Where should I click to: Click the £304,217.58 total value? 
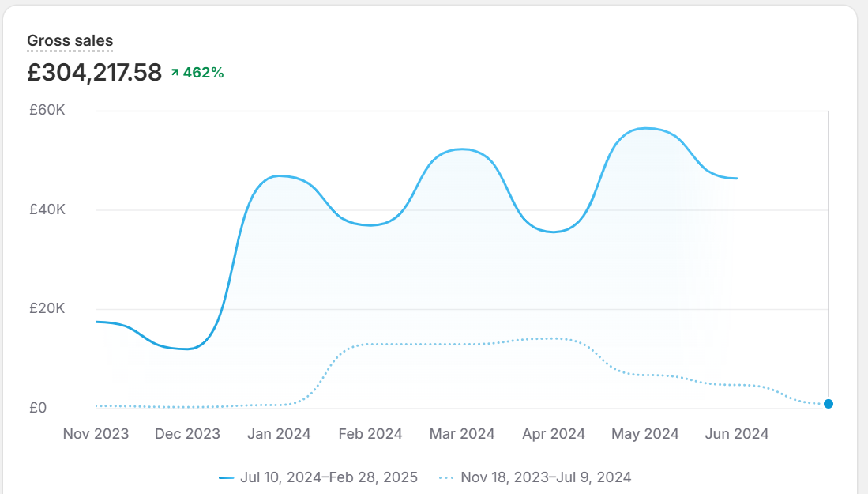(x=94, y=73)
